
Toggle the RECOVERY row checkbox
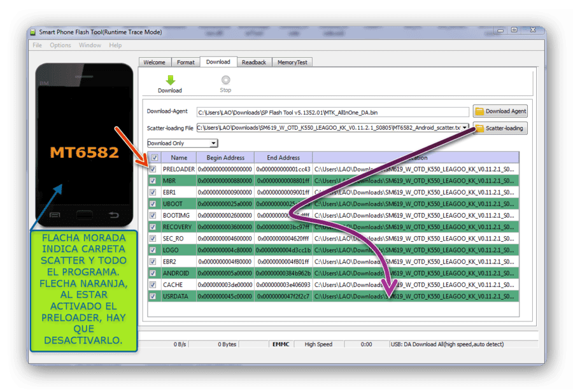pyautogui.click(x=153, y=227)
